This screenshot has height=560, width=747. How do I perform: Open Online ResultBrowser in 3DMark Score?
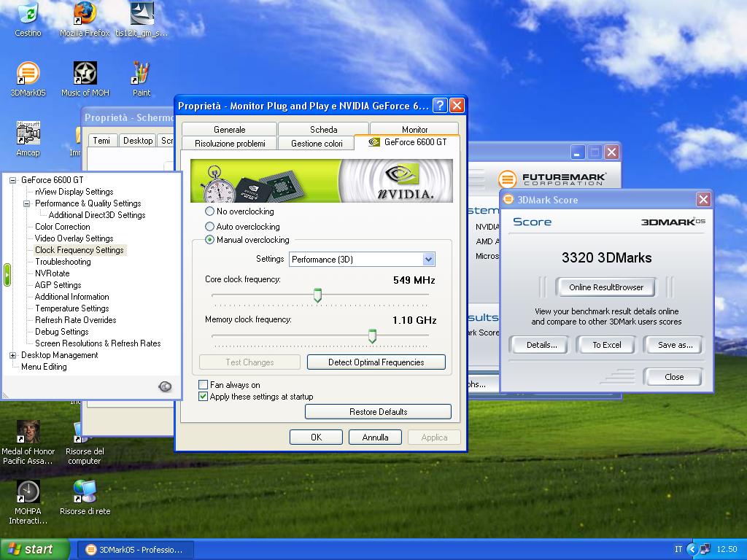(x=606, y=287)
